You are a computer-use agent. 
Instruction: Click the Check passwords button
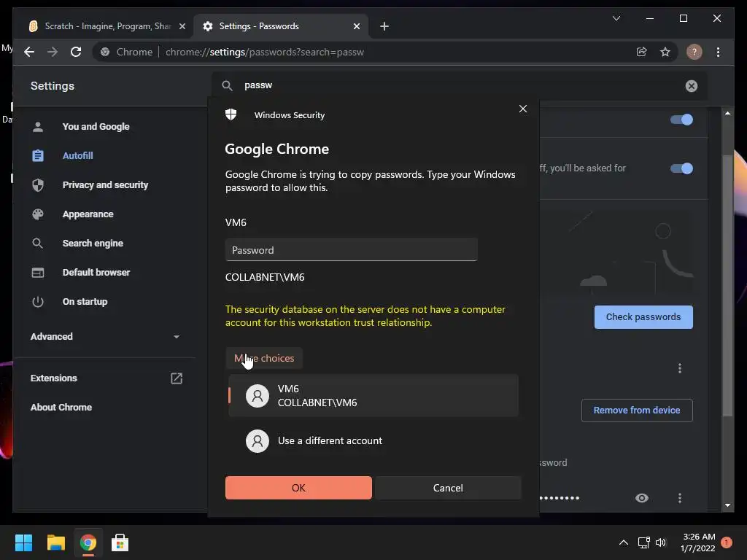[643, 317]
